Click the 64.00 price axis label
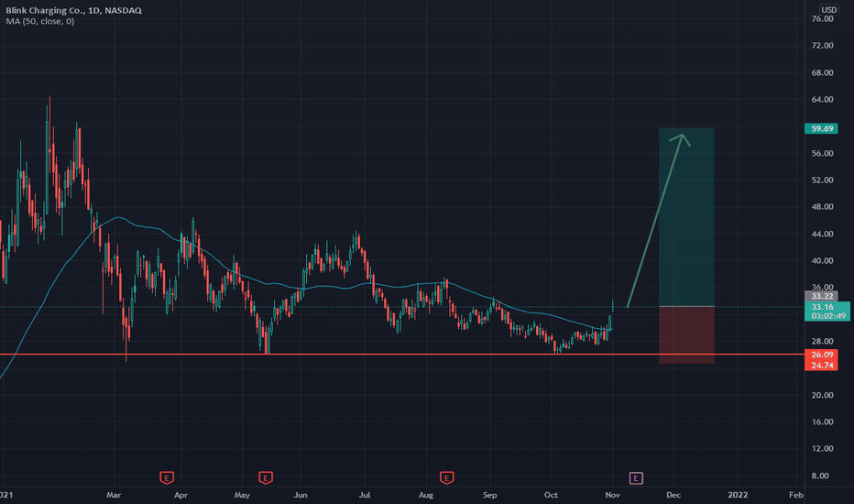 [822, 99]
